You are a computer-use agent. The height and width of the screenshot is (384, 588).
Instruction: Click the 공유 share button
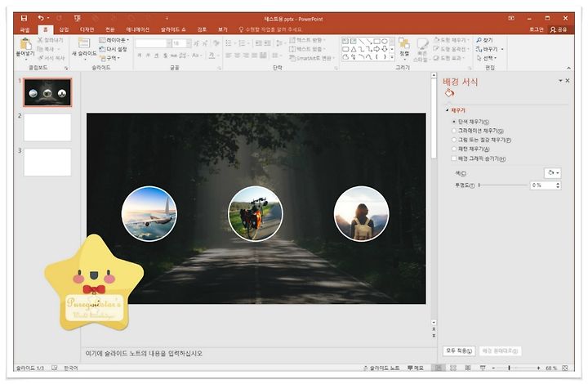pos(559,29)
